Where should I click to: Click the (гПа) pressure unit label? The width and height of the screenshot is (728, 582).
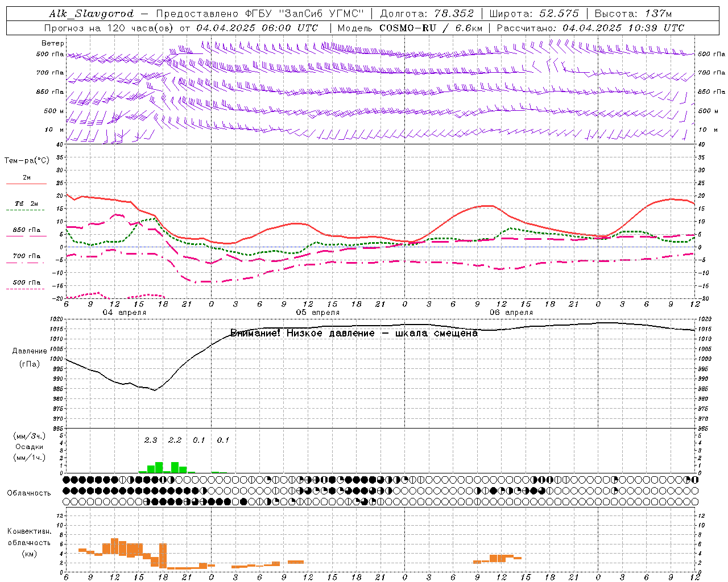[x=30, y=364]
